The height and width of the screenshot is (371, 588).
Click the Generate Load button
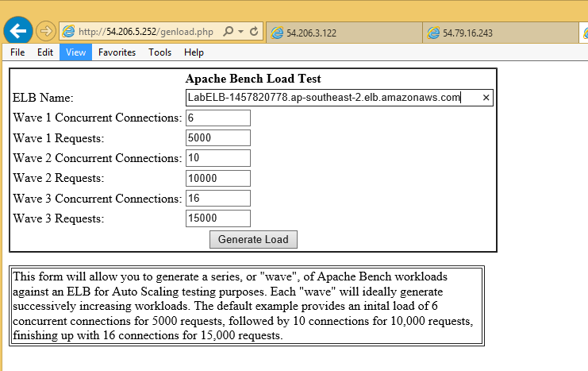tap(253, 240)
